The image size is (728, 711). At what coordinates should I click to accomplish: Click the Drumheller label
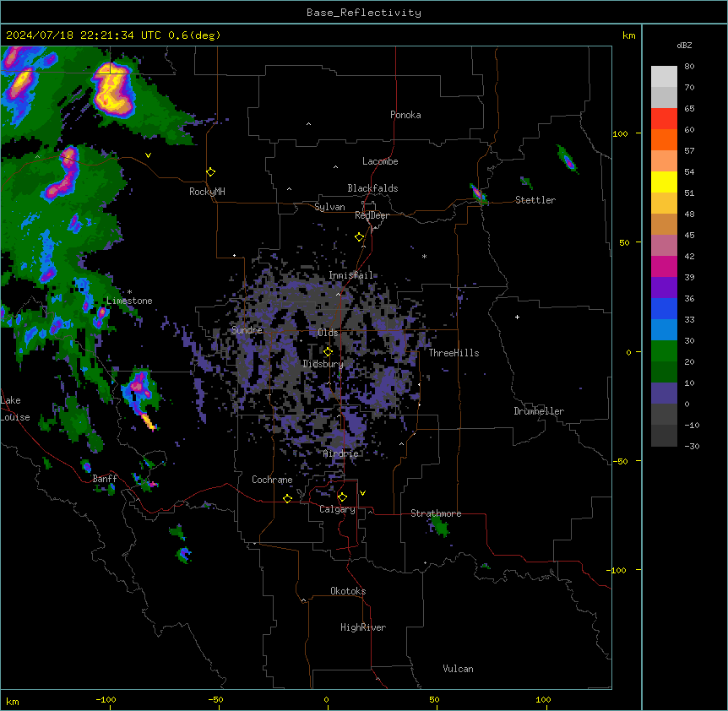539,411
